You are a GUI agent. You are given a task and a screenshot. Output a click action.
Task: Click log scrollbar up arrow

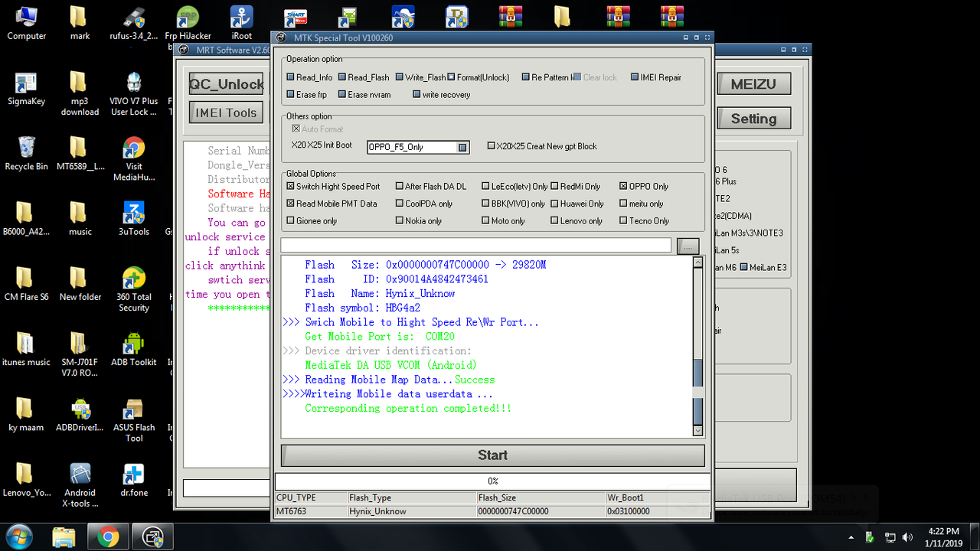(x=697, y=262)
